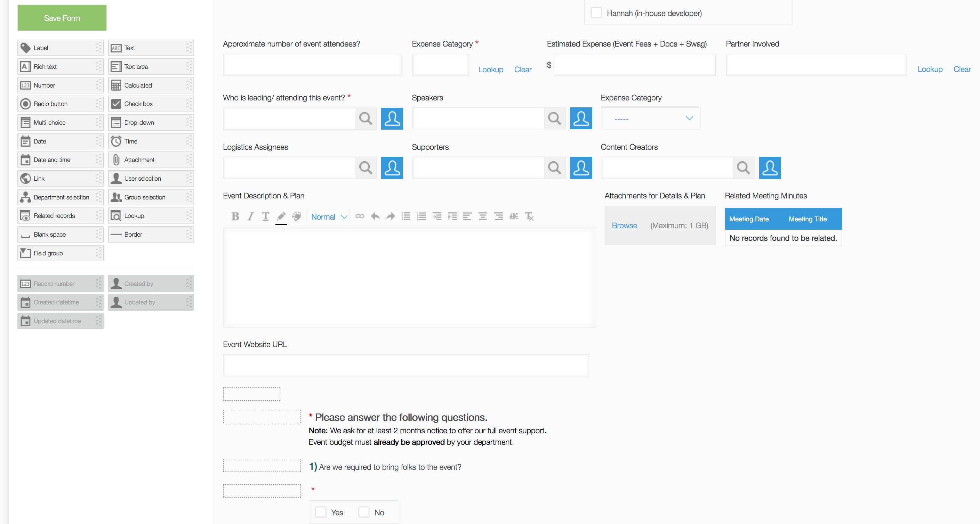The width and height of the screenshot is (980, 524).
Task: Open the Normal text style dropdown
Action: click(327, 216)
